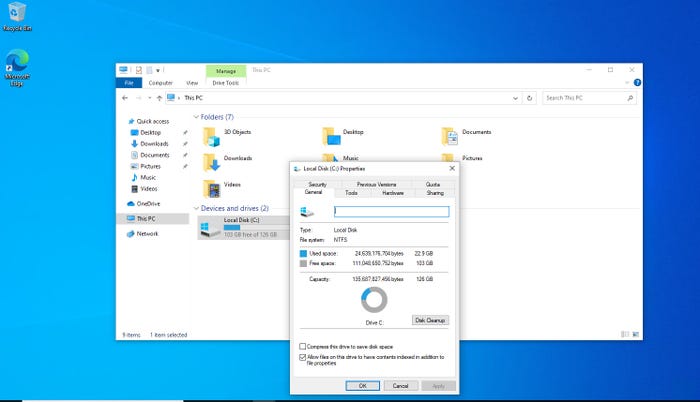The image size is (700, 402).
Task: Open the Microsoft Edge desktop shortcut
Action: point(17,68)
